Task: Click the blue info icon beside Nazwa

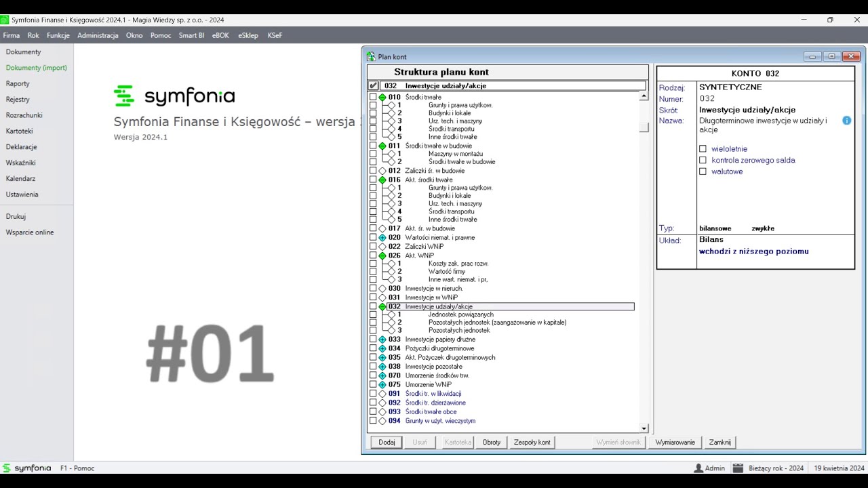Action: 847,121
